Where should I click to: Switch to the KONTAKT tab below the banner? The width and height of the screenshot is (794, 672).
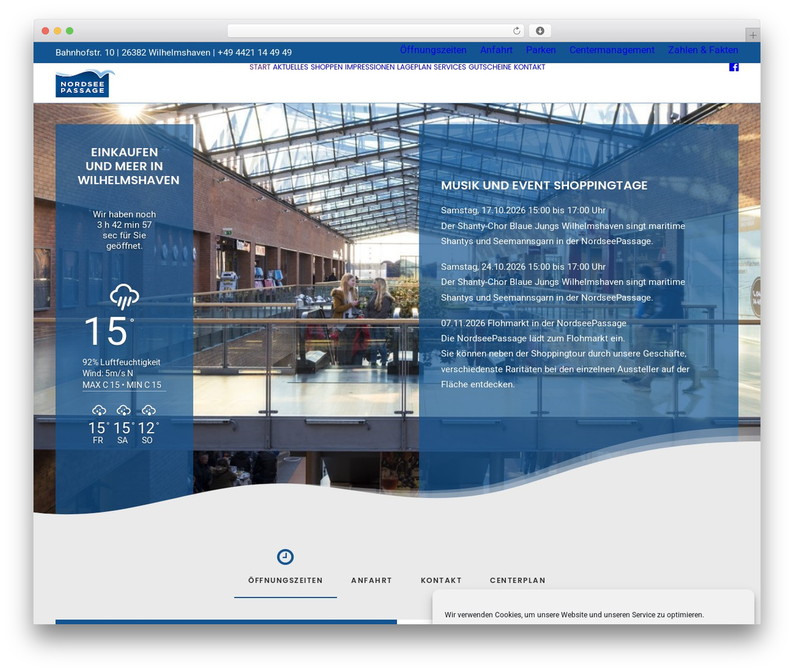click(x=441, y=581)
